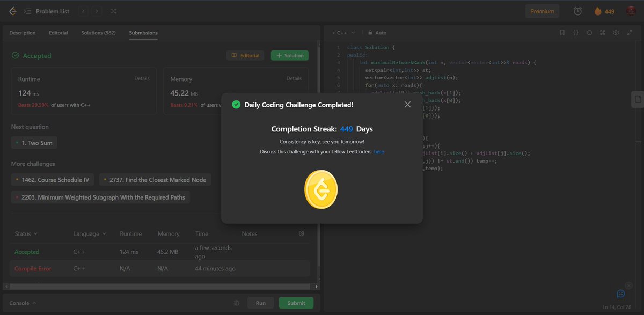Screen dimensions: 644x315
Task: Collapse the Console panel
Action: pos(21,303)
